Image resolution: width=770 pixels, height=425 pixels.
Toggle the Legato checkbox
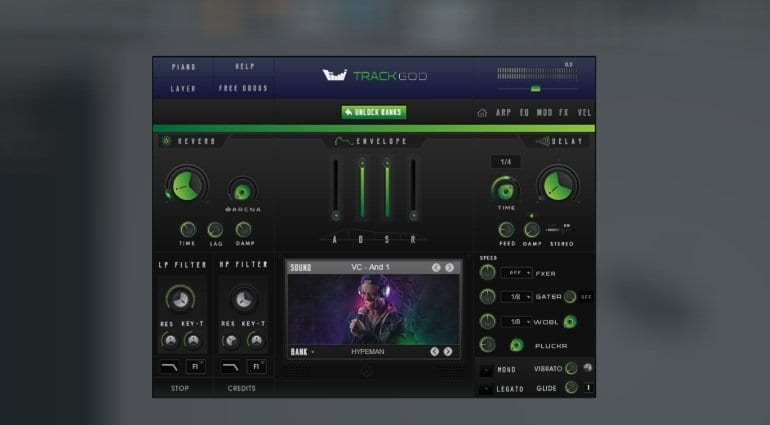coord(486,389)
